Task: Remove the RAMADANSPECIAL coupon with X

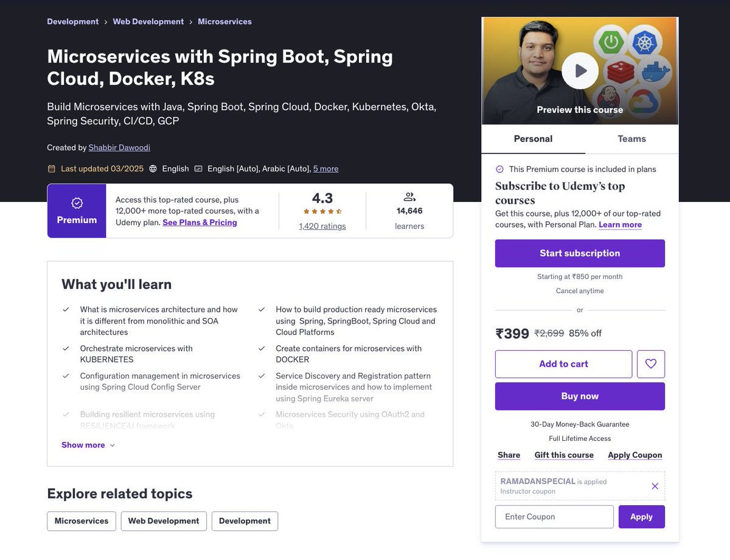Action: click(x=655, y=486)
